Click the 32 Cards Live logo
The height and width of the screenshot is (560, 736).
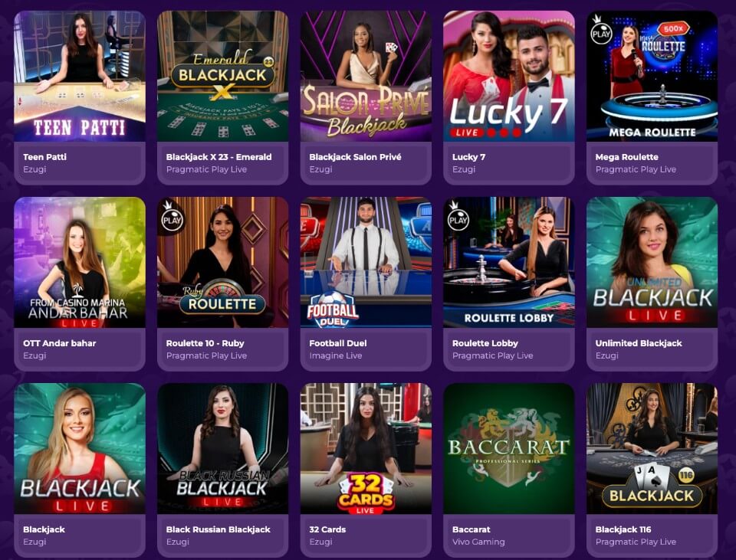[x=366, y=494]
